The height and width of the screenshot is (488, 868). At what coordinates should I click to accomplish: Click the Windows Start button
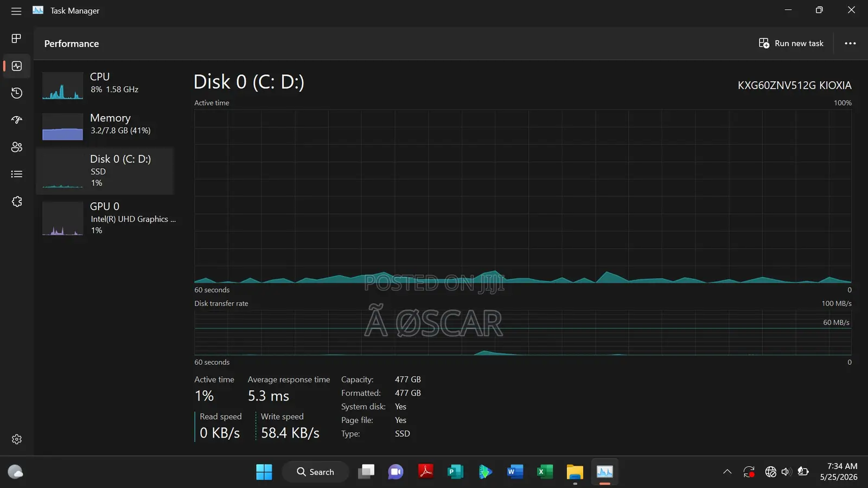tap(264, 472)
